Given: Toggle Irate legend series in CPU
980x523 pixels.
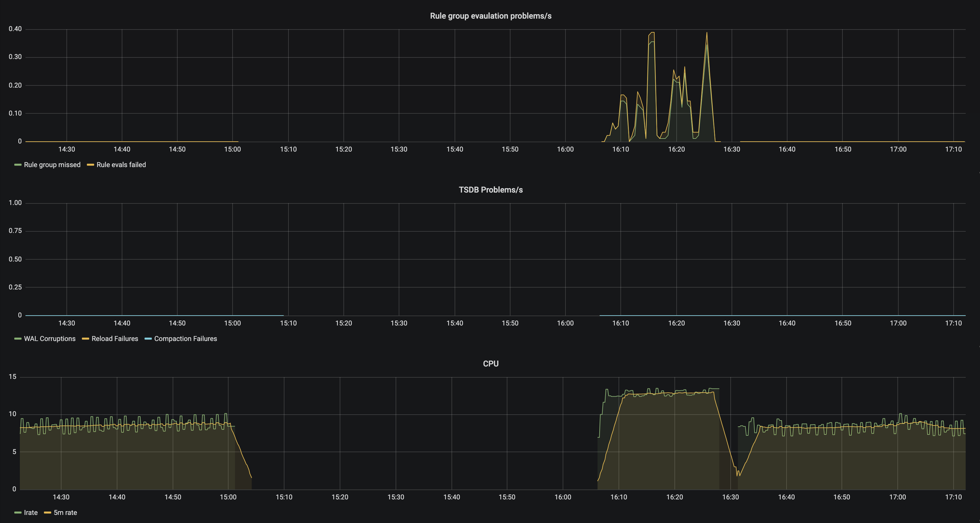Looking at the screenshot, I should pos(30,512).
